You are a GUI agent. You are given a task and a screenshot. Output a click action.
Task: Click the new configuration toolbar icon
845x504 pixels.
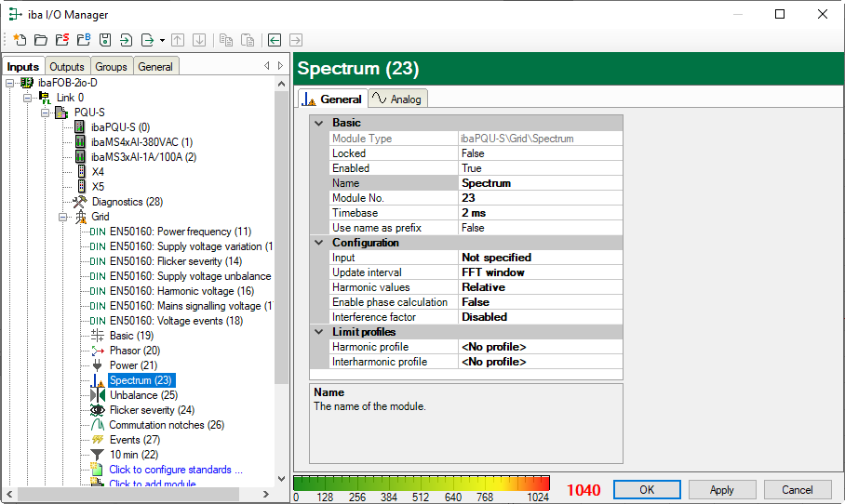[x=19, y=40]
